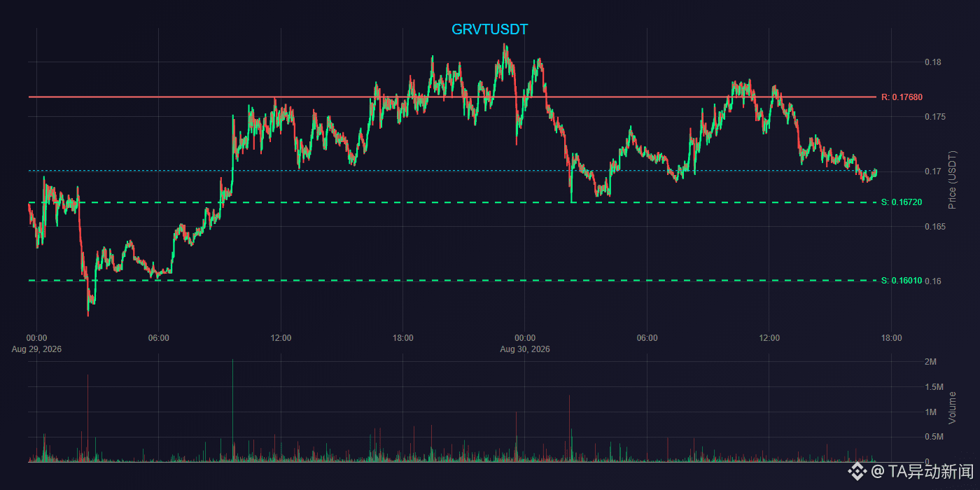Image resolution: width=980 pixels, height=490 pixels.
Task: Click the Aug 29, 2026 date label
Action: tap(36, 349)
